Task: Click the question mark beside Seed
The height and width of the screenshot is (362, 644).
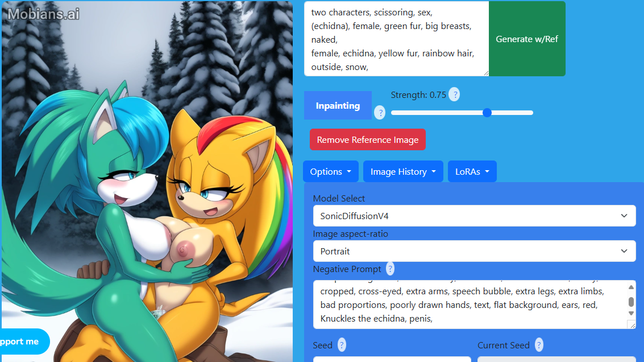Action: tap(342, 345)
